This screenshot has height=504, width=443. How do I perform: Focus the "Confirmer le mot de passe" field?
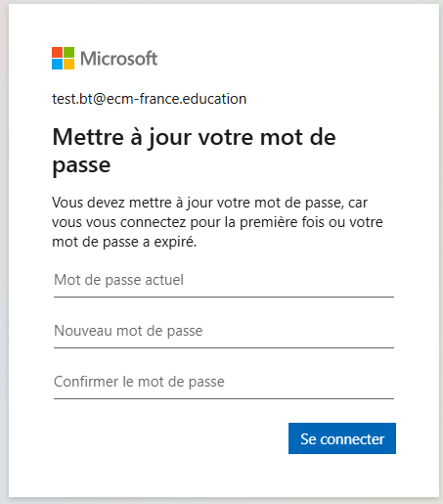click(x=224, y=382)
